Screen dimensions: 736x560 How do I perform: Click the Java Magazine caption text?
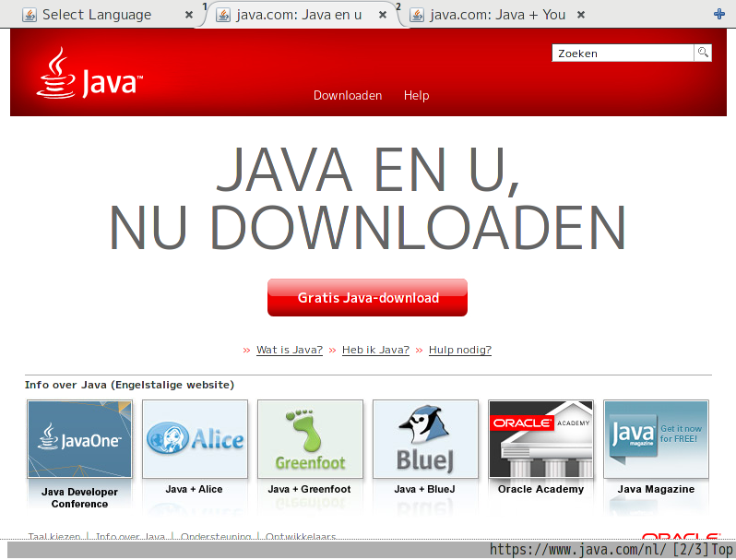pyautogui.click(x=656, y=489)
